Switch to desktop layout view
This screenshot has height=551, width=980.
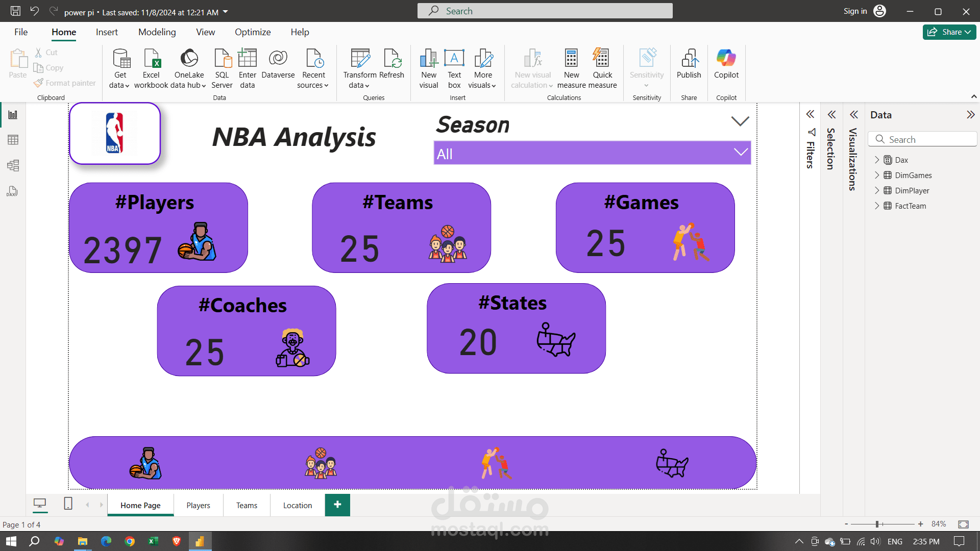(39, 504)
